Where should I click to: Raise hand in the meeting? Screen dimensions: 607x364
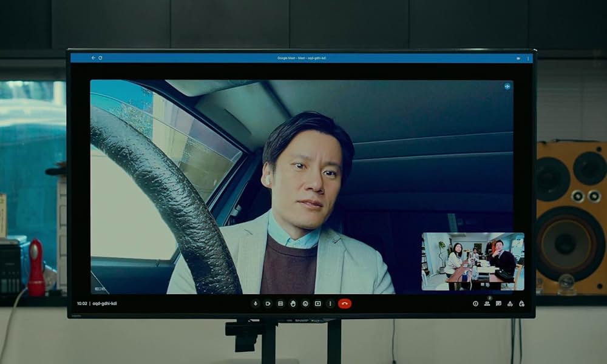coord(293,303)
